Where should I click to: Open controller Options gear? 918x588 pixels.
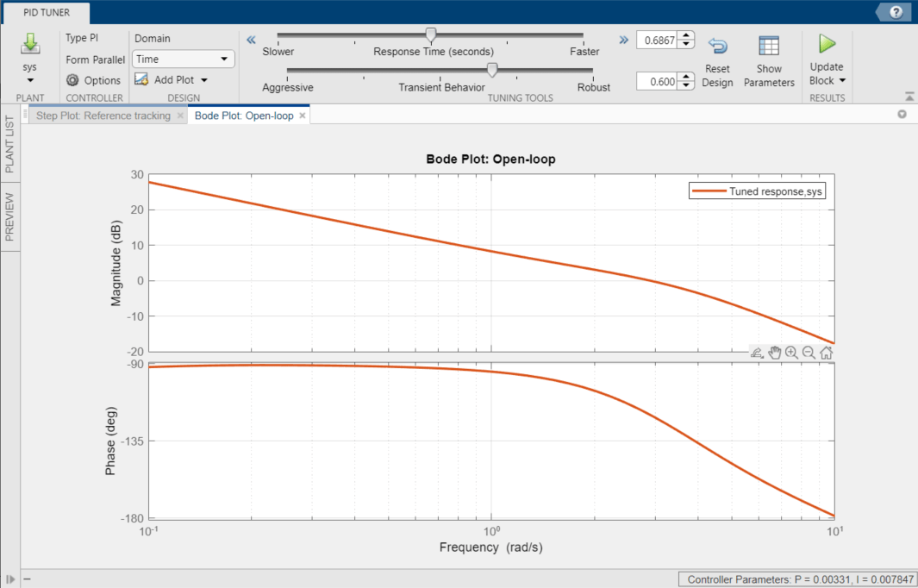72,80
